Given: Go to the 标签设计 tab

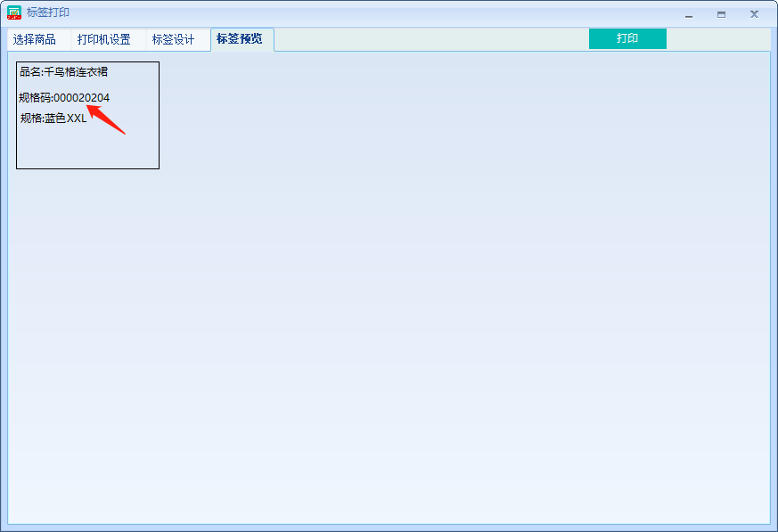Looking at the screenshot, I should tap(173, 40).
